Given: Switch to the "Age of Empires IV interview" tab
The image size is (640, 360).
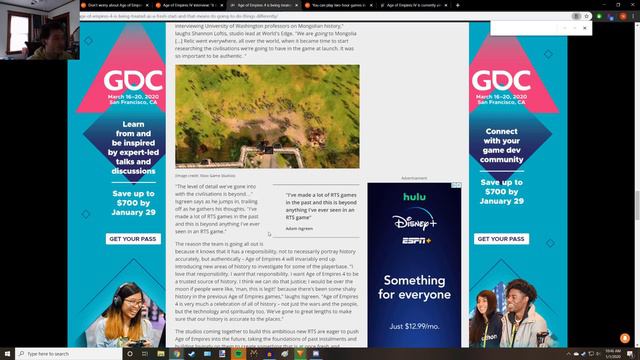Looking at the screenshot, I should click(x=188, y=5).
